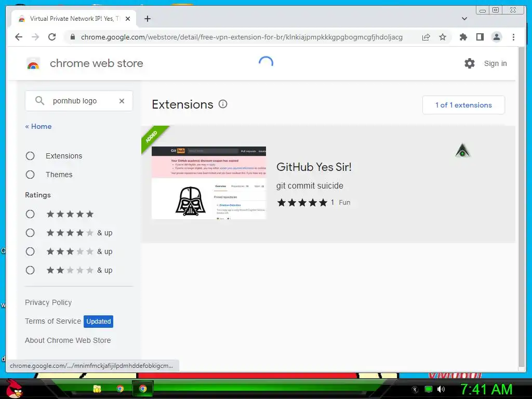Open the file manager taskbar icon
This screenshot has width=532, height=399.
(97, 389)
